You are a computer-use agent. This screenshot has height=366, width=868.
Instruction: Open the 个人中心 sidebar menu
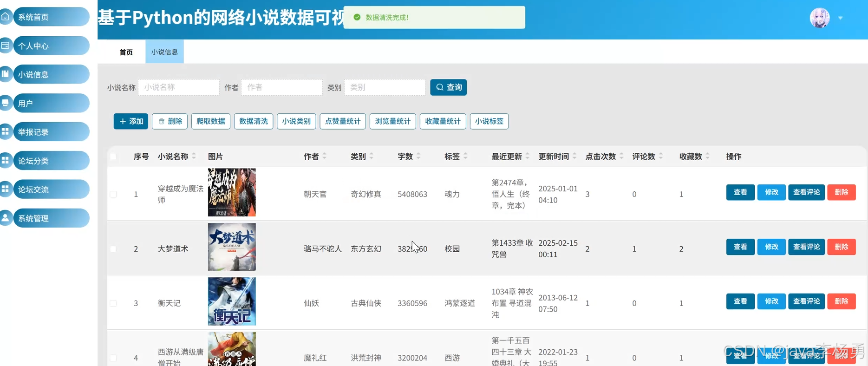51,46
